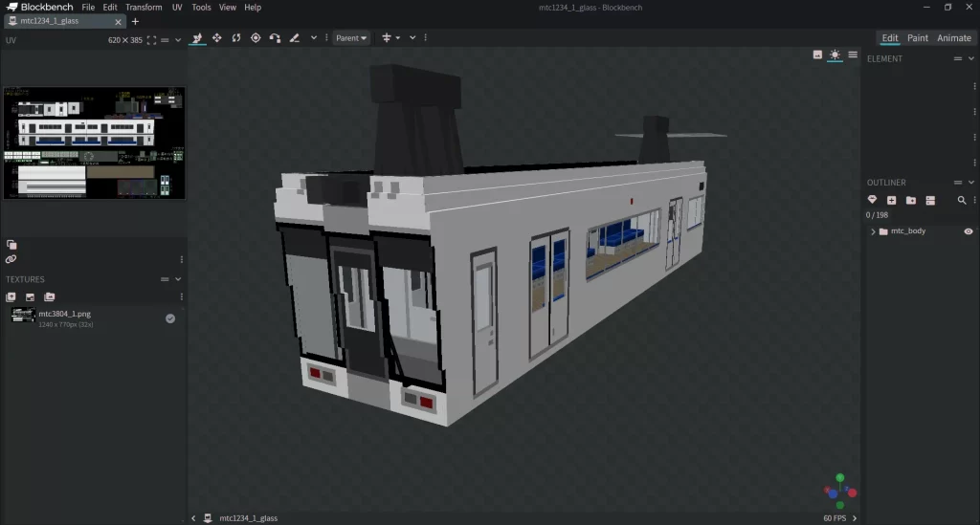Toggle viewport shading sun icon
Image resolution: width=980 pixels, height=525 pixels.
[x=835, y=55]
